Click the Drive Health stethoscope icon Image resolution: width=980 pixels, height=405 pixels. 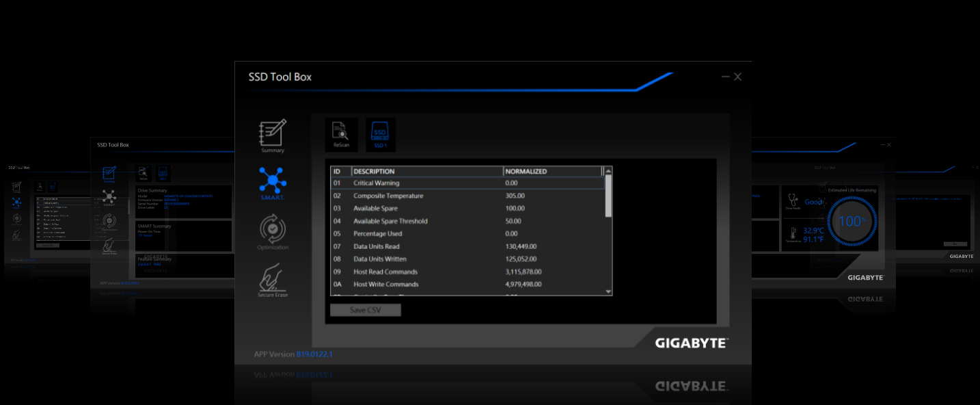point(793,201)
